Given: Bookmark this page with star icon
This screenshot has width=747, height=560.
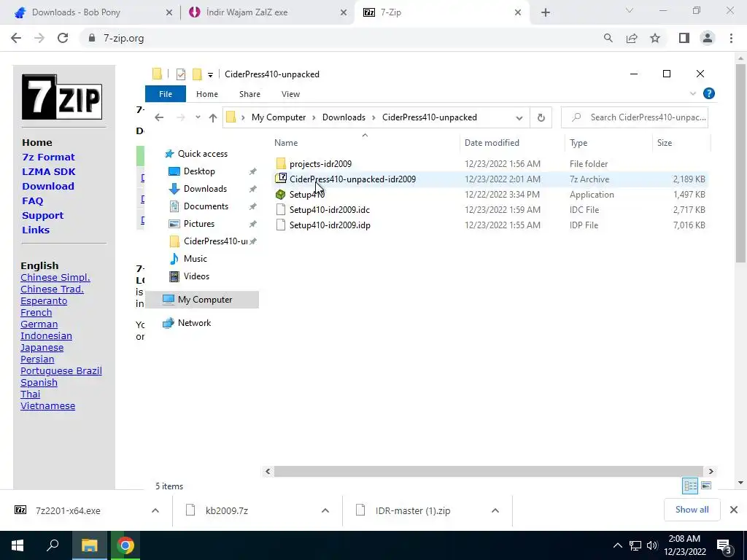Looking at the screenshot, I should click(x=655, y=38).
